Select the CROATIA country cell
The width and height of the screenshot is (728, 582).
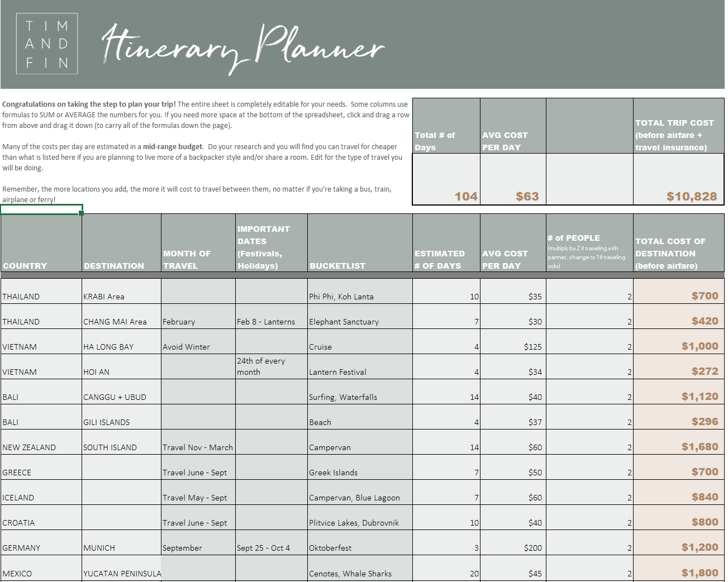click(x=41, y=517)
